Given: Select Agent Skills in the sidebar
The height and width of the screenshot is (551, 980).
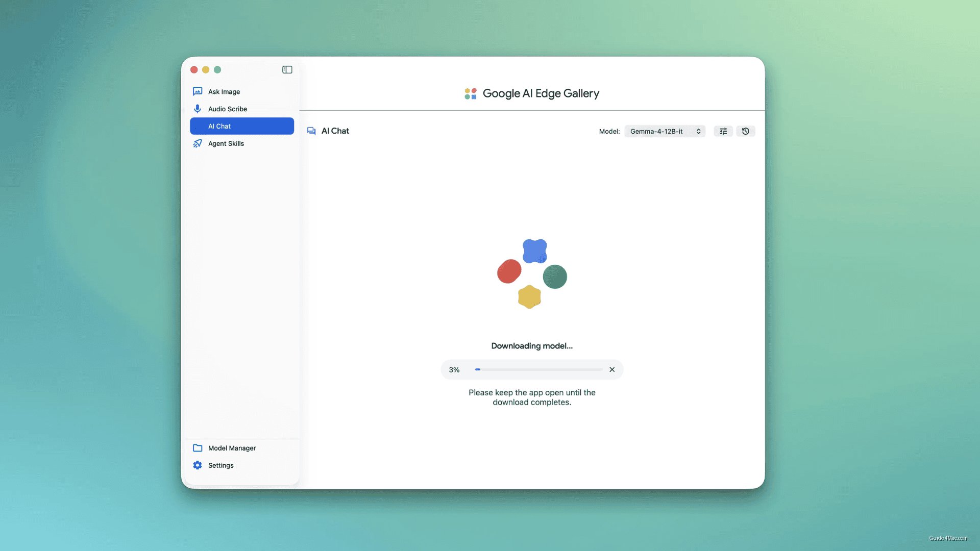Looking at the screenshot, I should point(242,144).
